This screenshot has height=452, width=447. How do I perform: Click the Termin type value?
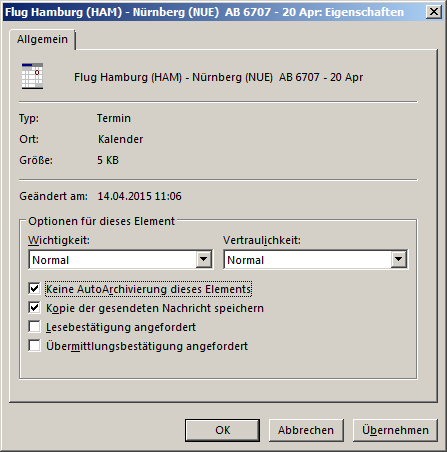[x=114, y=118]
